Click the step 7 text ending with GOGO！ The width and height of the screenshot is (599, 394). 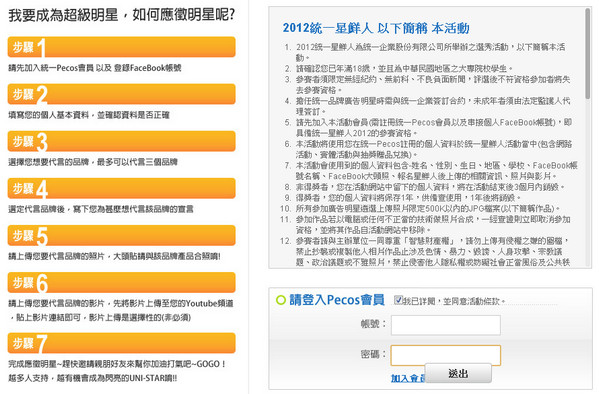(117, 364)
